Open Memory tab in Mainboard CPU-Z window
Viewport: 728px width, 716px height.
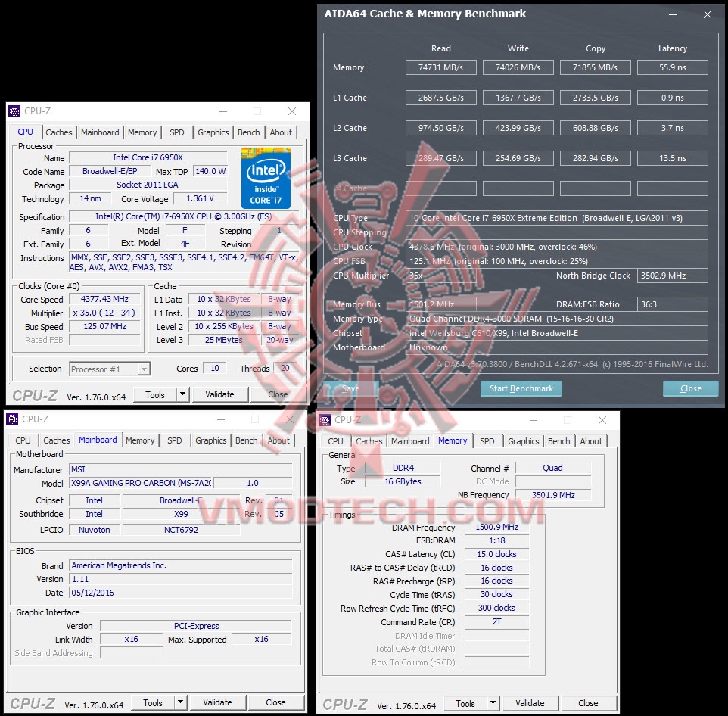pos(140,440)
